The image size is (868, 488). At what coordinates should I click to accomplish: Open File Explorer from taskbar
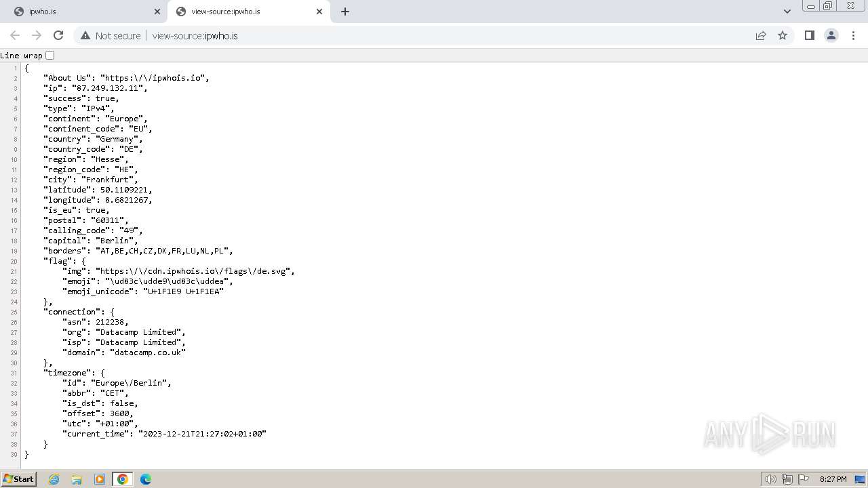[77, 479]
